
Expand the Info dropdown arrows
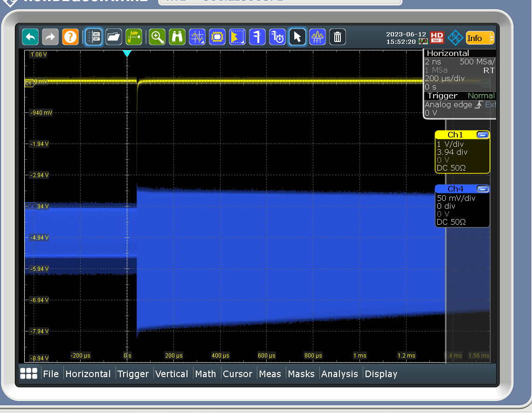pyautogui.click(x=491, y=38)
